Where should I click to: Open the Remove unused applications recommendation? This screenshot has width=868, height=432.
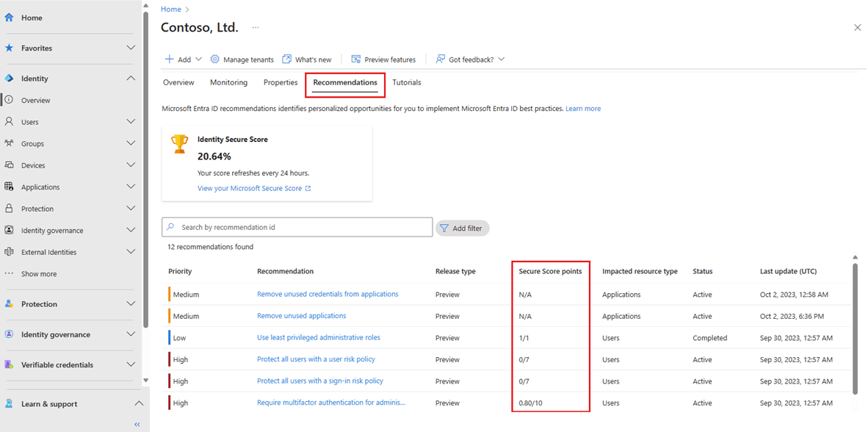click(x=301, y=315)
